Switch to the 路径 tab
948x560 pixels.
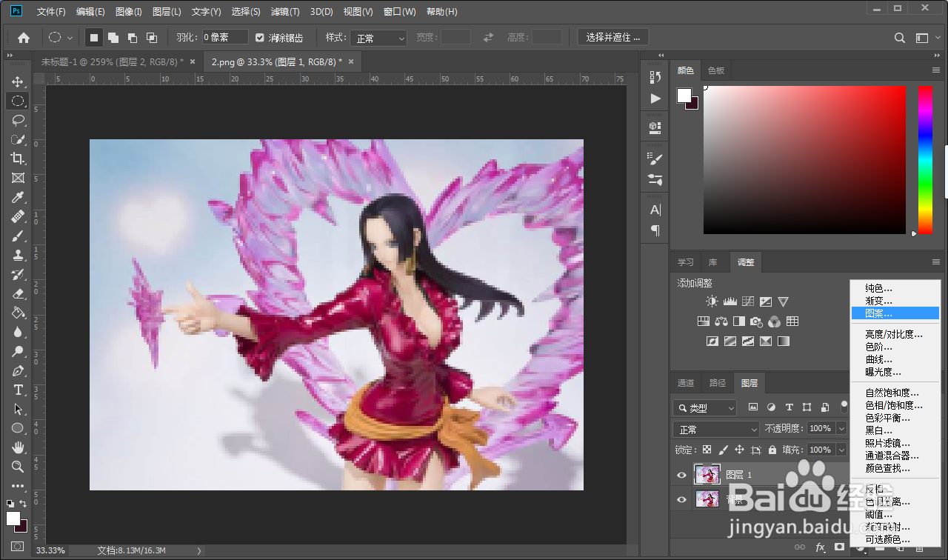click(x=718, y=383)
